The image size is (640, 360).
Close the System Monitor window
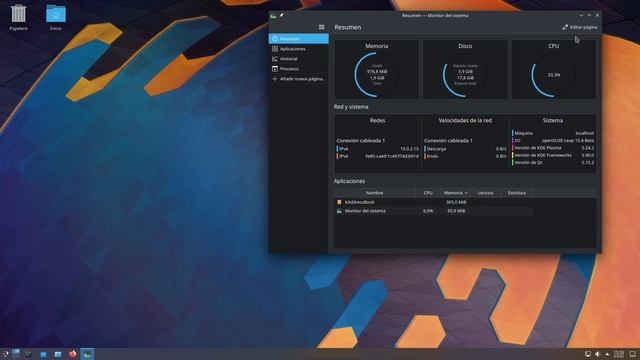coord(597,16)
